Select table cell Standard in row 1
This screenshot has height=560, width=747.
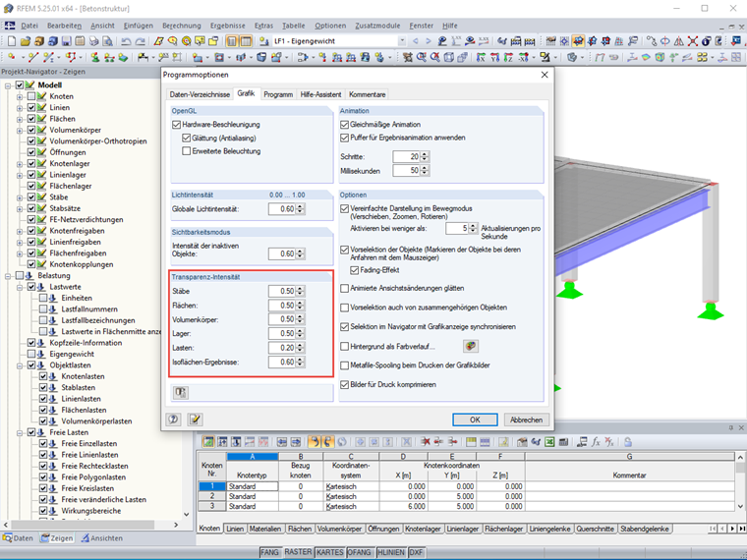pyautogui.click(x=253, y=486)
